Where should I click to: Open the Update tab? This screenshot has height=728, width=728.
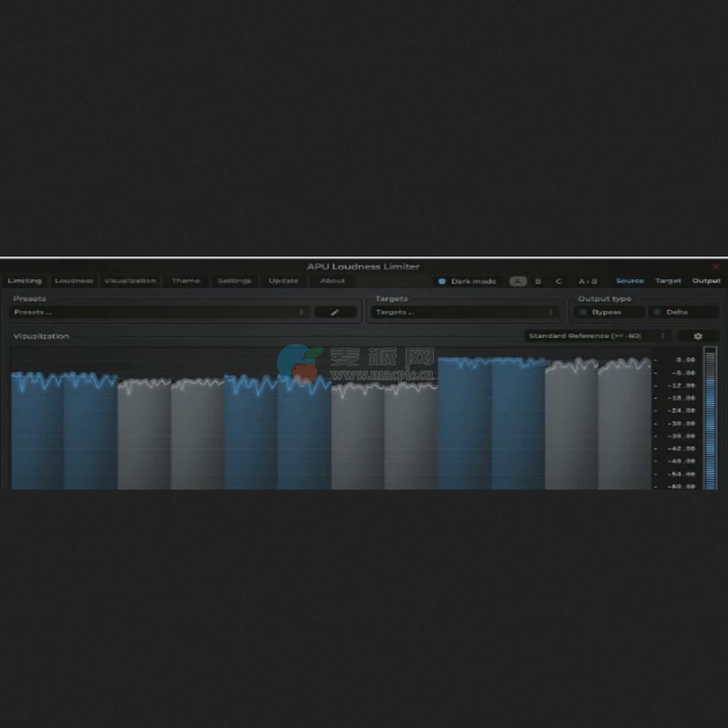[282, 280]
